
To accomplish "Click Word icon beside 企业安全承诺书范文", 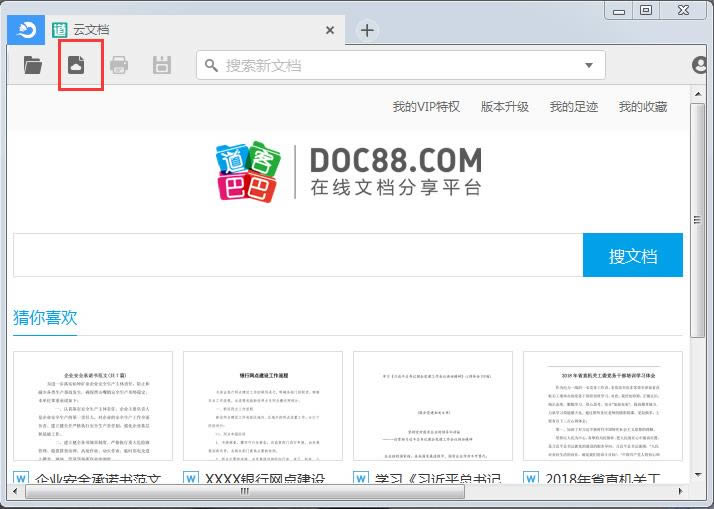I will [21, 478].
